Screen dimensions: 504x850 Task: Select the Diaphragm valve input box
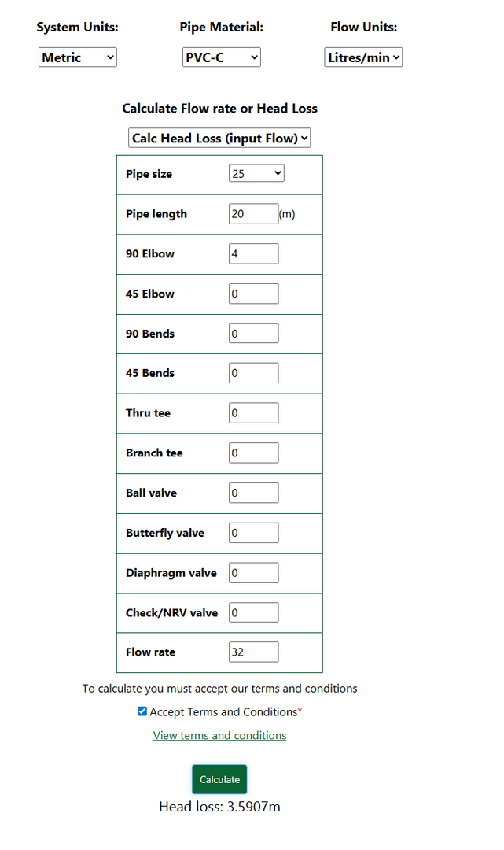coord(253,573)
